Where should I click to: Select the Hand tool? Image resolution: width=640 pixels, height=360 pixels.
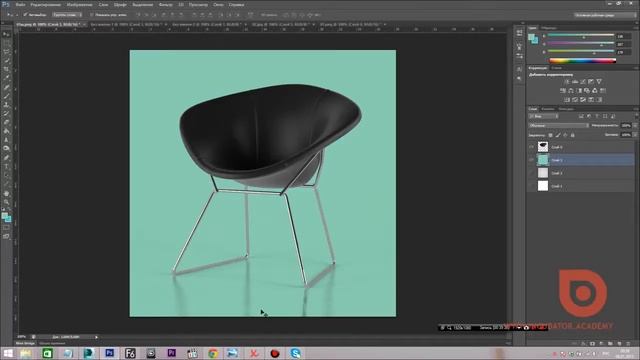coord(7,193)
